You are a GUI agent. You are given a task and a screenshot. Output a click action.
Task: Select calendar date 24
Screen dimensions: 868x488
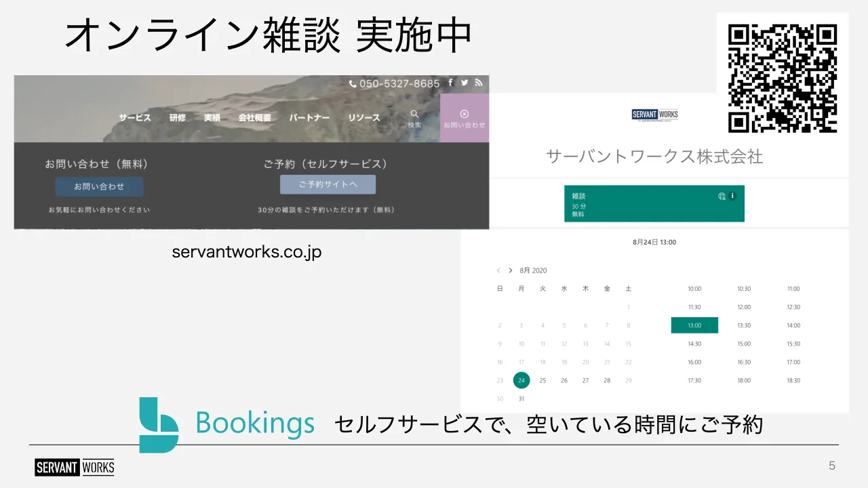(521, 380)
